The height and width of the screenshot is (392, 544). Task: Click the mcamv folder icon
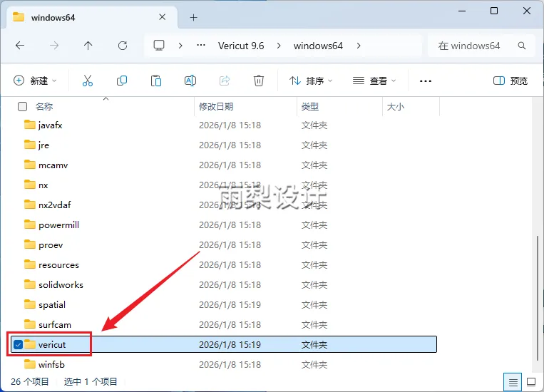[x=30, y=165]
